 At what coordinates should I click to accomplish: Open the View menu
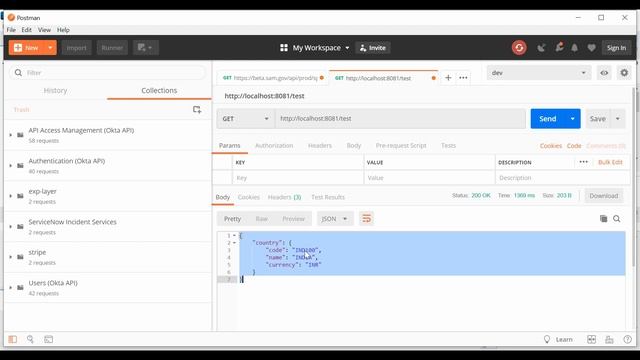44,30
